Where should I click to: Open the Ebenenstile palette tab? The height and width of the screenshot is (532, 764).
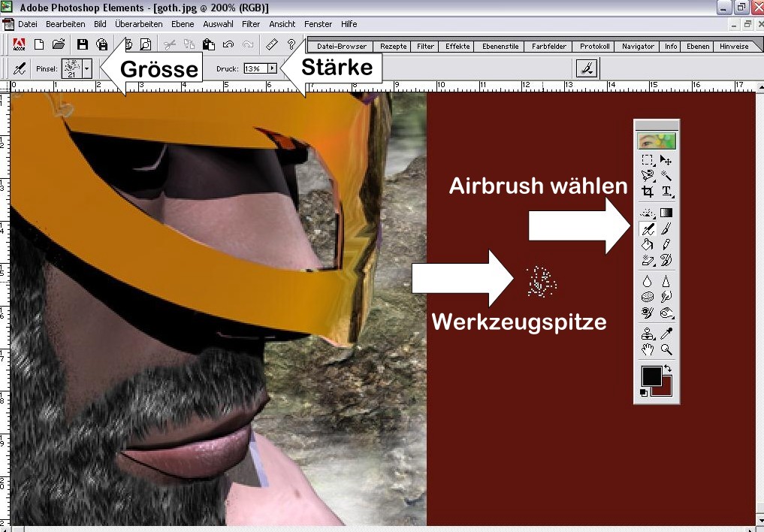click(500, 47)
